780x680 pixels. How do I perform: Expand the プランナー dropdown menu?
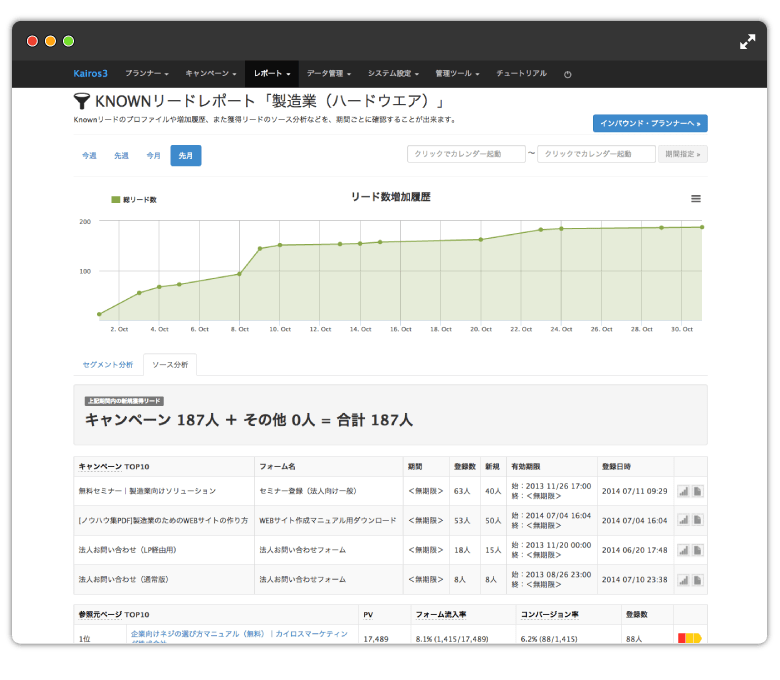146,74
